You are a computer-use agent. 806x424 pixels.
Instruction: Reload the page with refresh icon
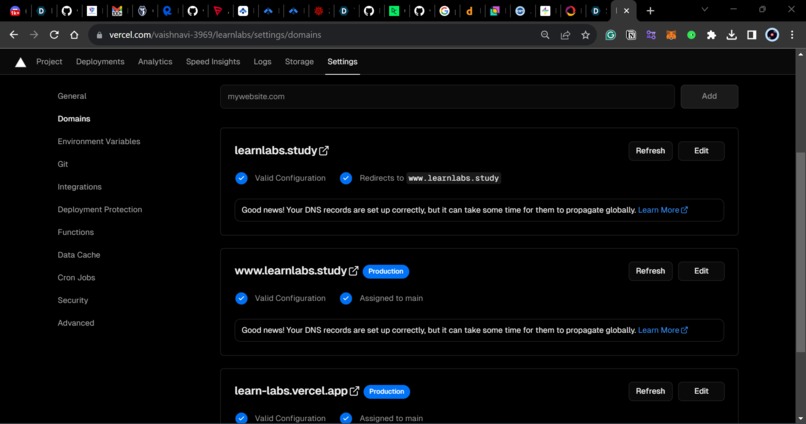tap(54, 35)
